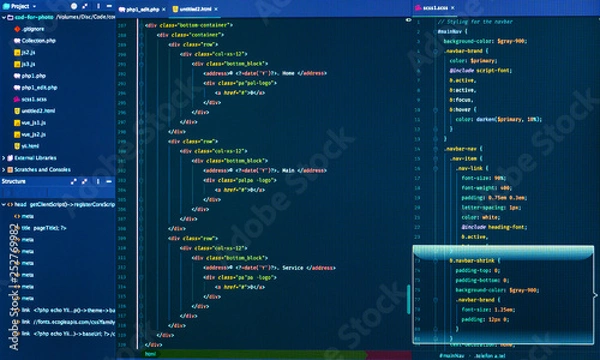The image size is (600, 360).
Task: Close the scss1.scss tab
Action: pos(453,8)
